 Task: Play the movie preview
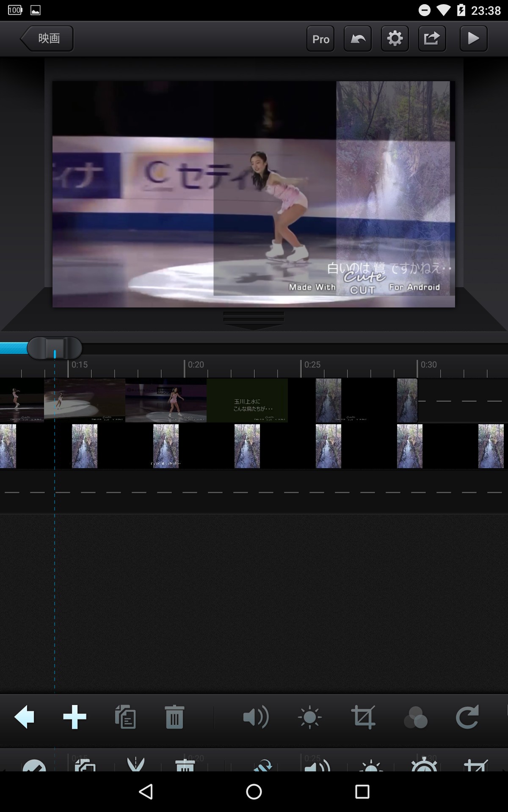click(473, 38)
